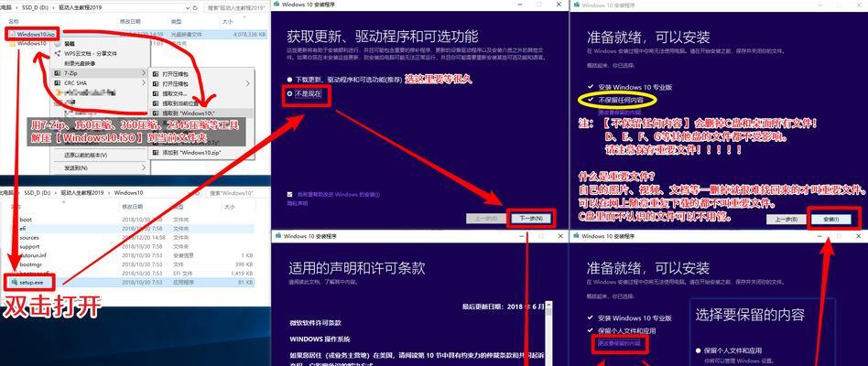This screenshot has height=366, width=868.
Task: Click setup icon in 适用的声明和许可条款 title bar
Action: click(277, 236)
